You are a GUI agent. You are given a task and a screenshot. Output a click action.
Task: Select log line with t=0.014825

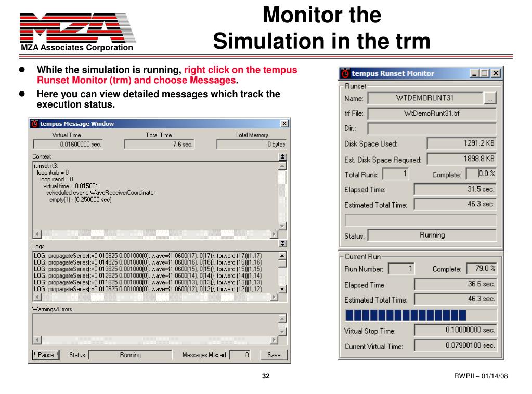[x=148, y=262]
